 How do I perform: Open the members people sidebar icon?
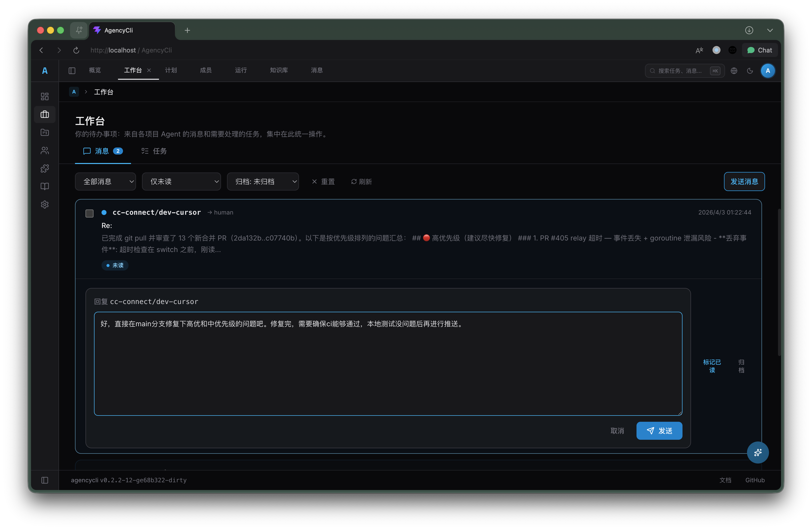45,150
